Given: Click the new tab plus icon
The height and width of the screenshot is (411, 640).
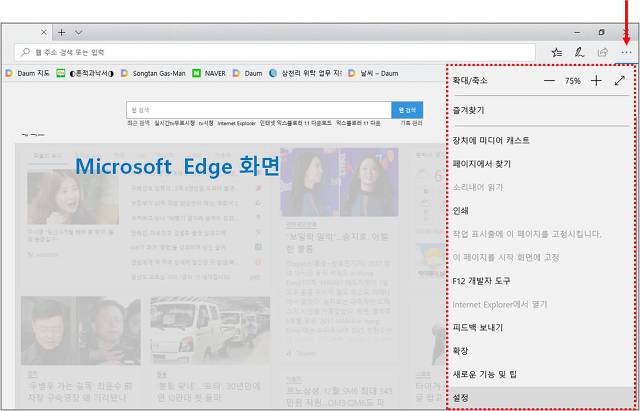Looking at the screenshot, I should point(62,32).
